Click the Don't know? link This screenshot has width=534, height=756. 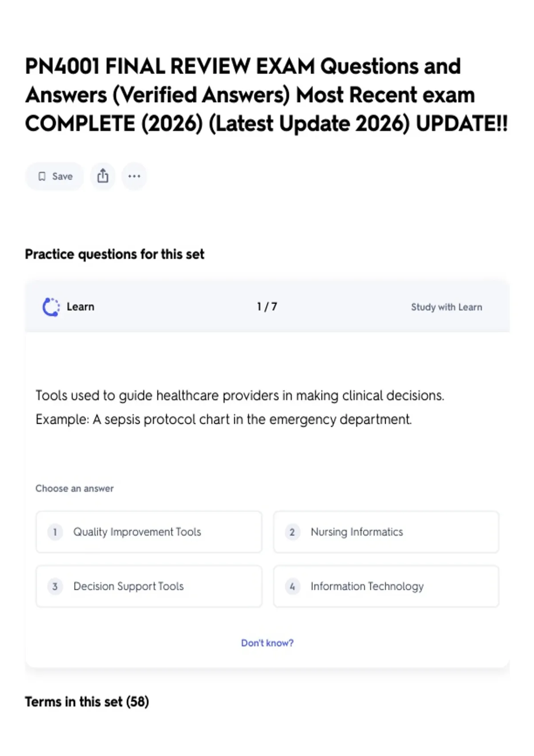point(267,643)
